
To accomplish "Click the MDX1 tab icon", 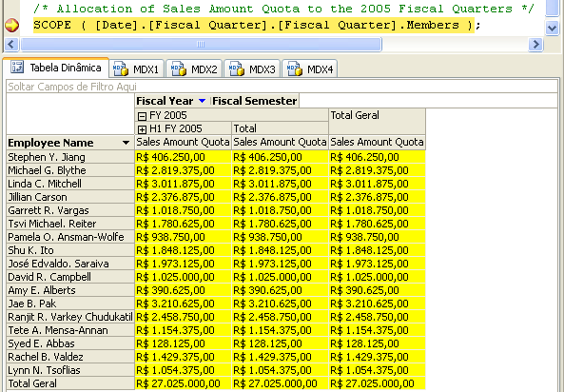I will coord(120,69).
